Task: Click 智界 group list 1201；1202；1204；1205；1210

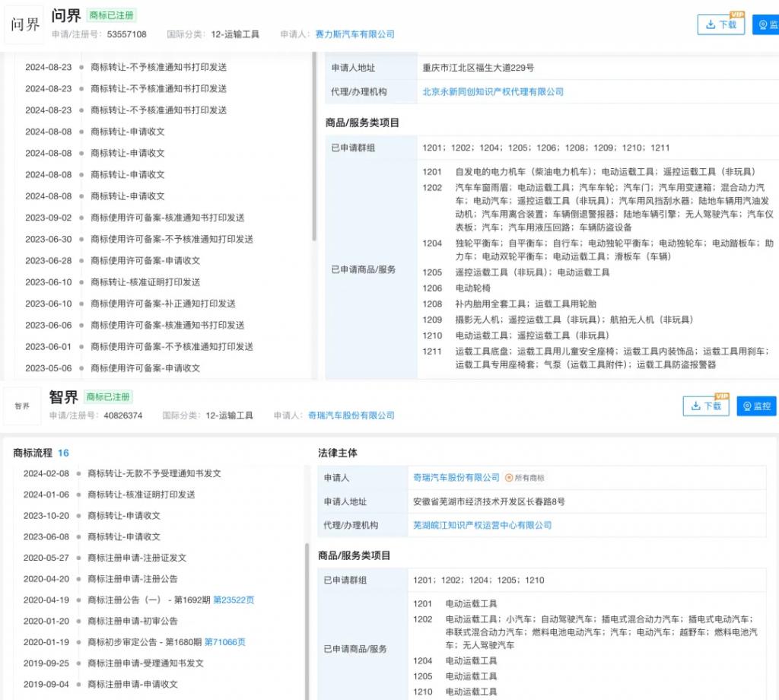Action: pos(479,580)
